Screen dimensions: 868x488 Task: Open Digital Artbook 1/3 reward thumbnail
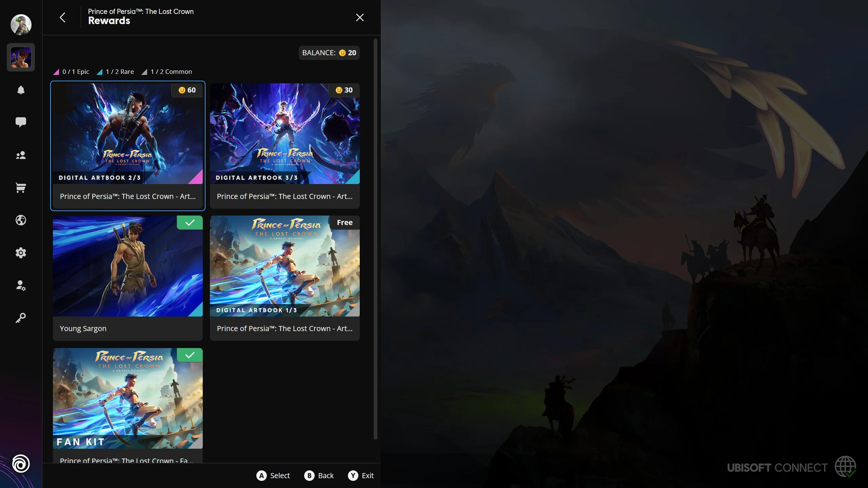click(x=285, y=266)
